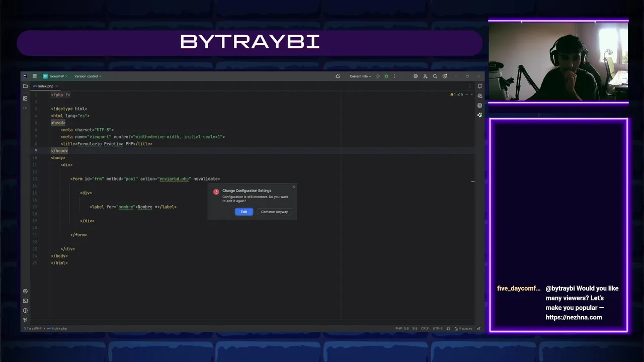The image size is (644, 362).
Task: Open the Notifications bell
Action: (479, 86)
